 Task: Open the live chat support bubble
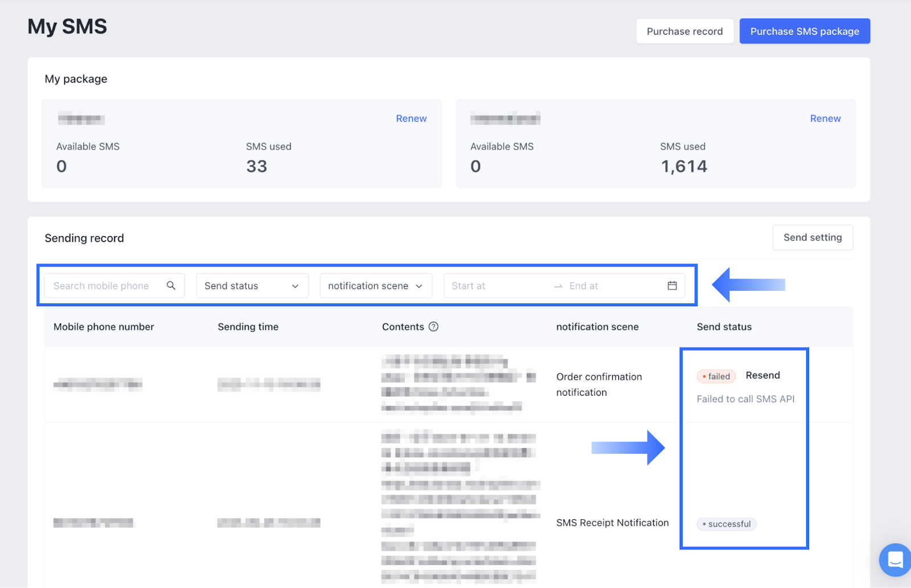coord(894,560)
